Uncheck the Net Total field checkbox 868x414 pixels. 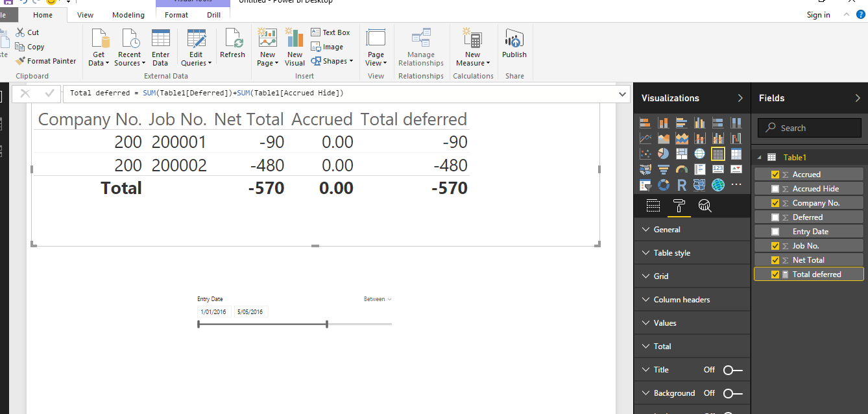[775, 260]
